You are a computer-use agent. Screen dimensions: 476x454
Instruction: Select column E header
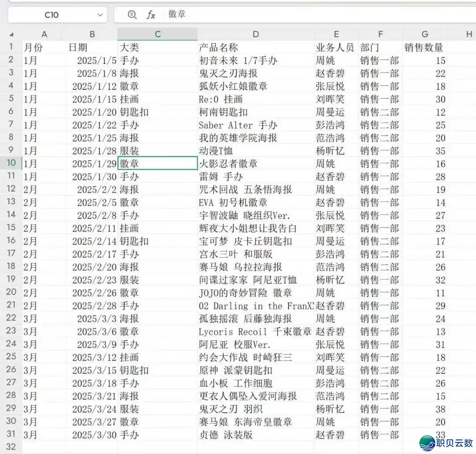[x=336, y=34]
